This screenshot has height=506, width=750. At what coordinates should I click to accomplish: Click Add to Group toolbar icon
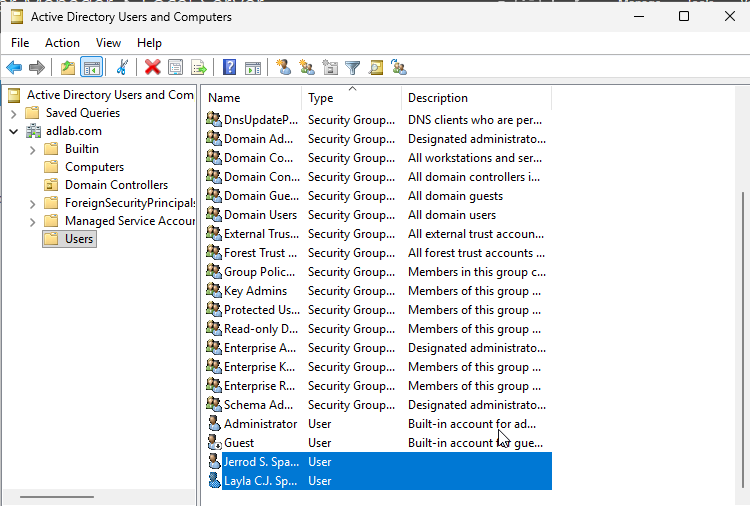point(398,67)
